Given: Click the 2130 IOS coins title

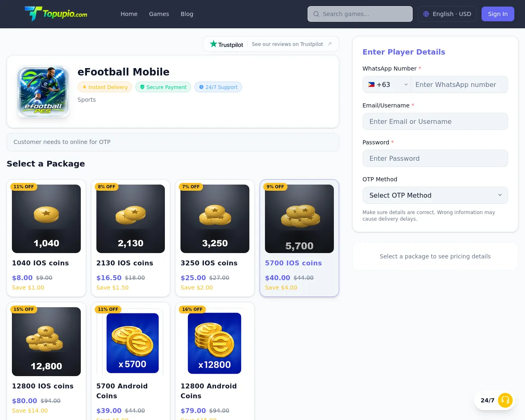Looking at the screenshot, I should click(x=125, y=263).
